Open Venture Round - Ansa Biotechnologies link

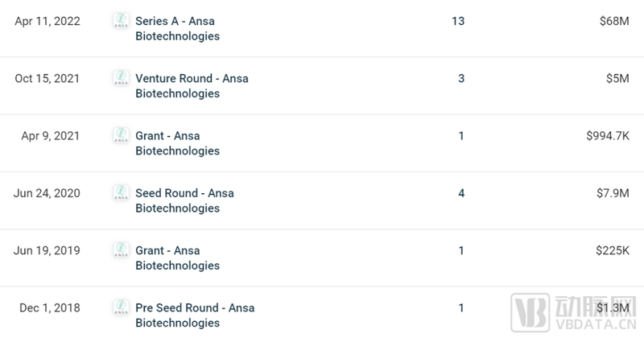[x=192, y=86]
